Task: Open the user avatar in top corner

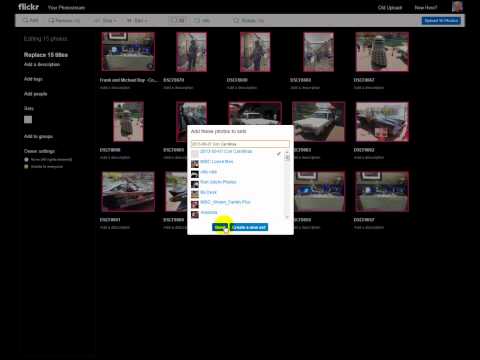Action: click(x=457, y=6)
